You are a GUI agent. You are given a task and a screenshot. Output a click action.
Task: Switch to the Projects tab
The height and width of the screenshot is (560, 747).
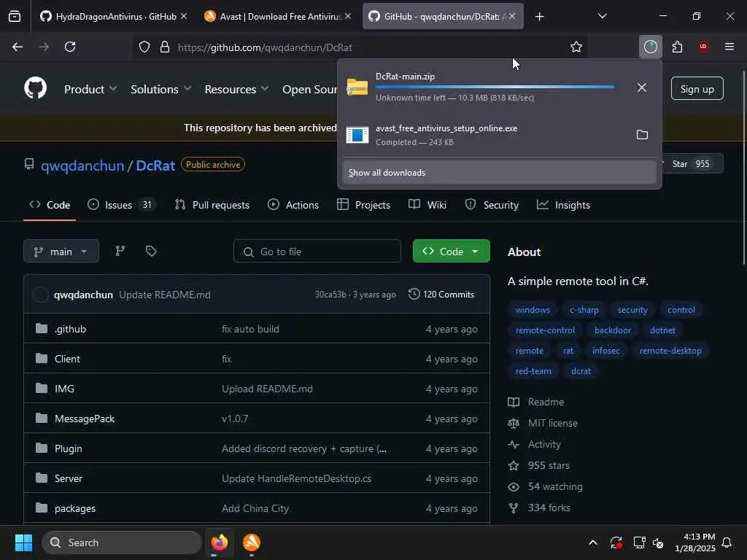pos(363,205)
